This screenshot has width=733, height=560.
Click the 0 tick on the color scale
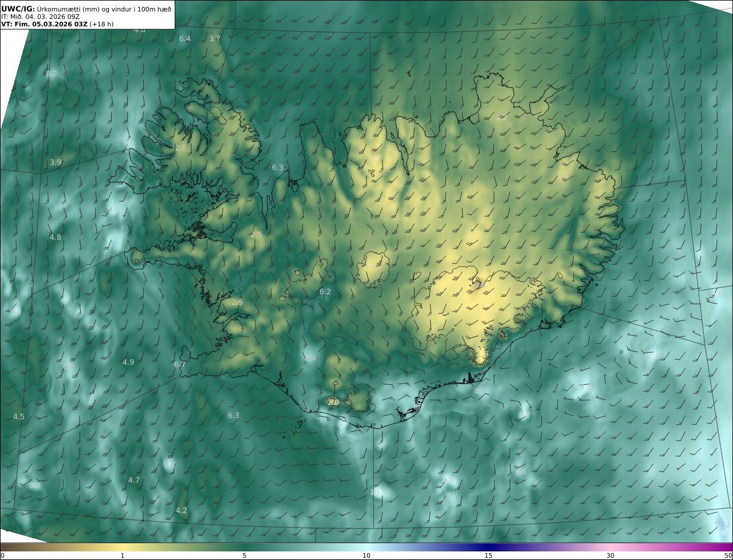tap(2, 555)
